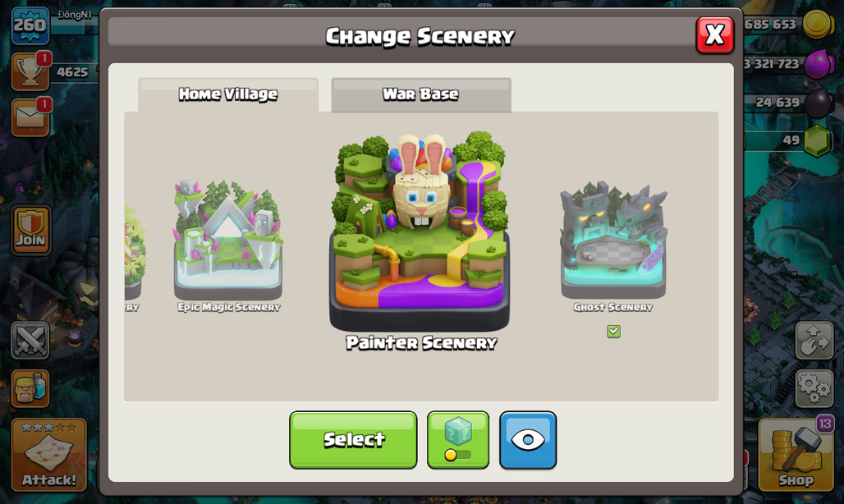Switch to the War Base tab
This screenshot has height=504, width=844.
[421, 94]
